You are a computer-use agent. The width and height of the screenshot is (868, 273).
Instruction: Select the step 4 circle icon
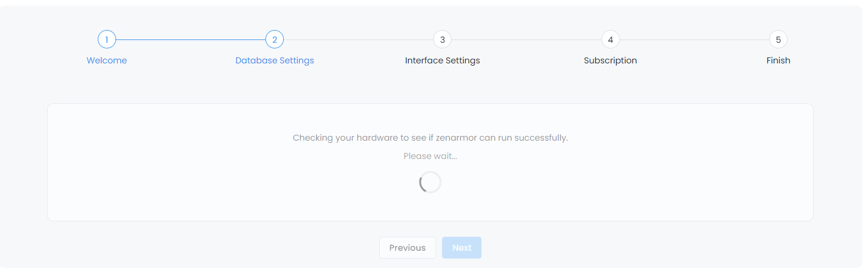click(610, 39)
